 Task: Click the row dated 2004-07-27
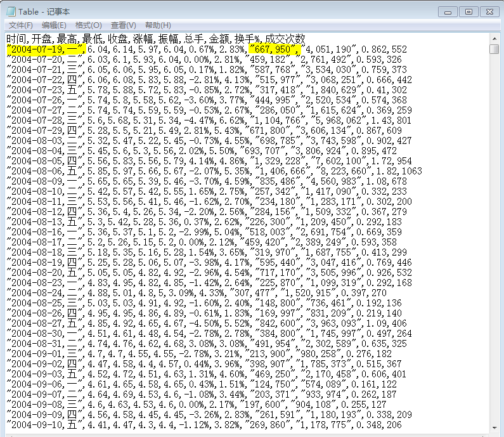click(x=209, y=110)
